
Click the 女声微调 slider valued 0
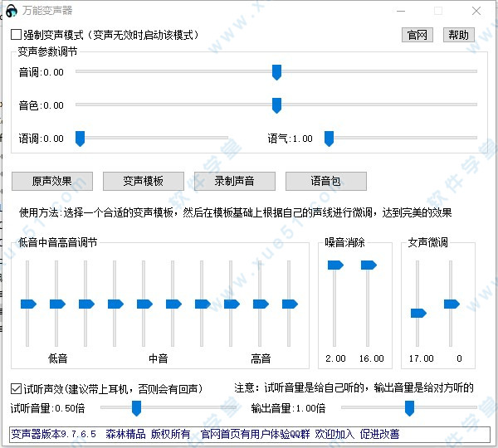[452, 304]
